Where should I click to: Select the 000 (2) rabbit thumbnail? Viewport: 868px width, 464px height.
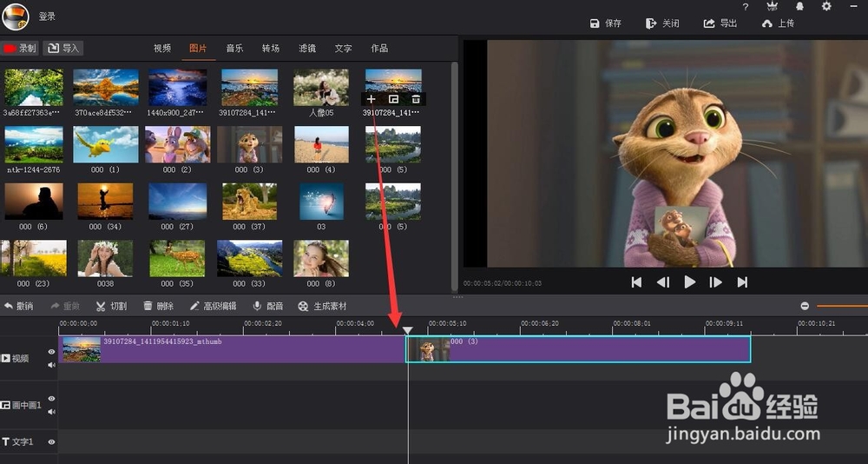178,144
